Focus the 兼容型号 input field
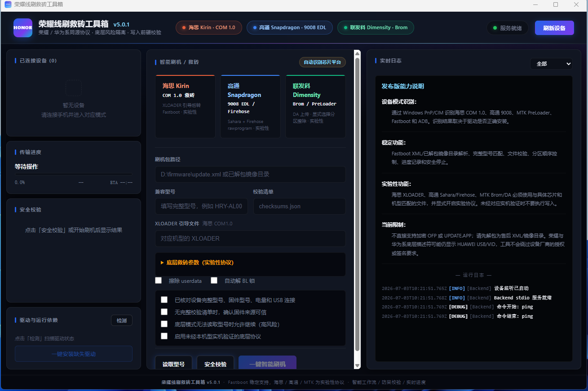Image resolution: width=588 pixels, height=391 pixels. click(201, 206)
